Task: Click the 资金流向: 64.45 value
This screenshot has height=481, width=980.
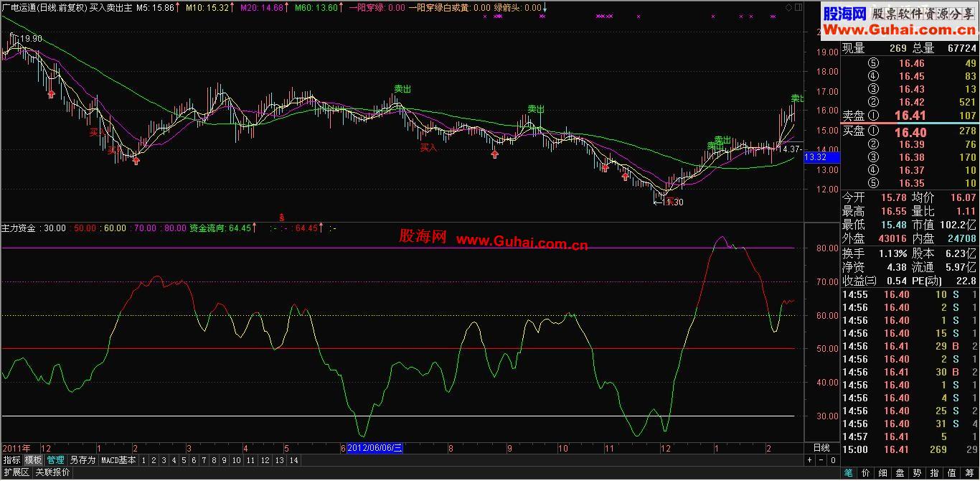Action: click(x=220, y=228)
